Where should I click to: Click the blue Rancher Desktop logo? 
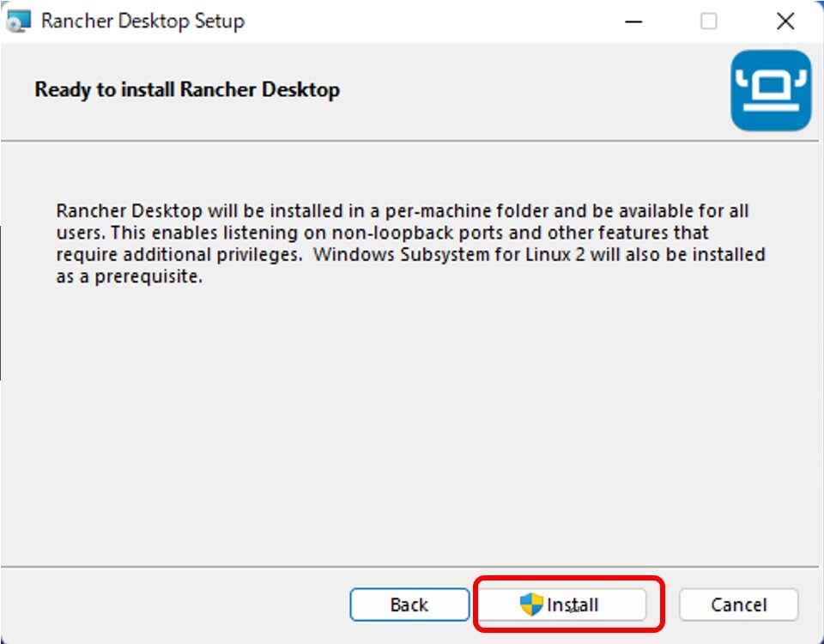[771, 90]
